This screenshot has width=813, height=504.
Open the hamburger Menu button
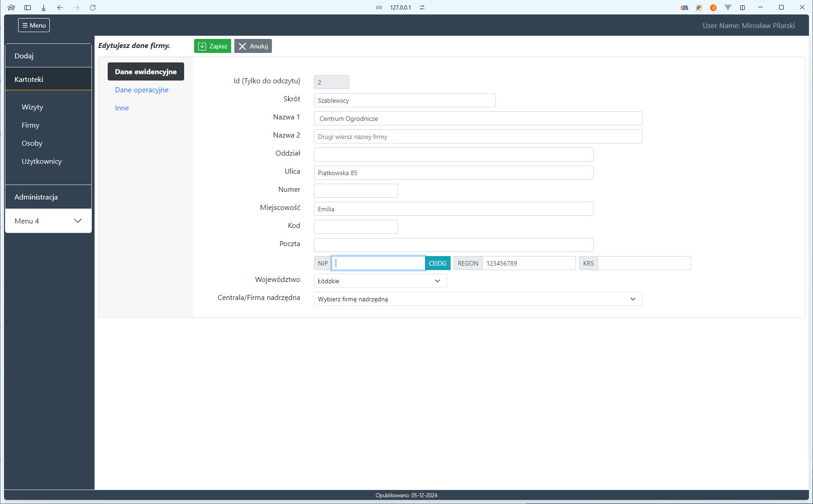coord(34,25)
